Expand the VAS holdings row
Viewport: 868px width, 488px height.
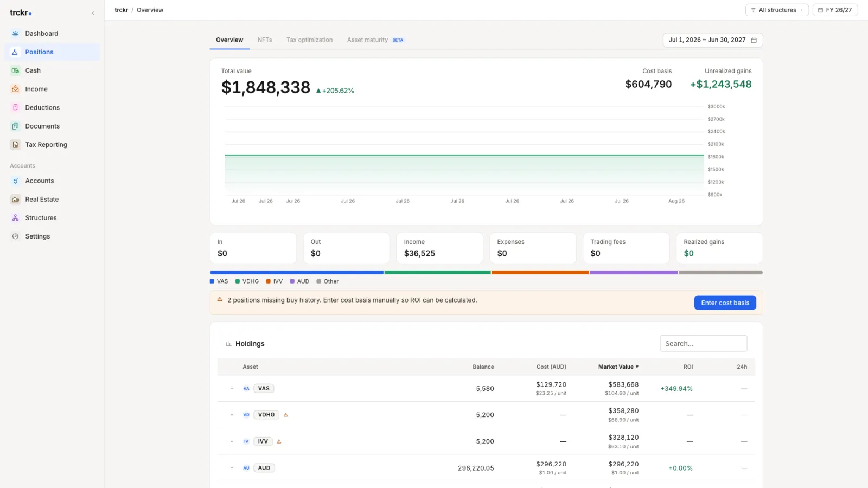click(232, 388)
